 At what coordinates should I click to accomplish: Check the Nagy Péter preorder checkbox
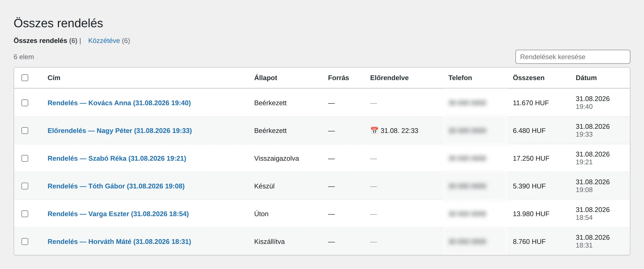click(25, 131)
